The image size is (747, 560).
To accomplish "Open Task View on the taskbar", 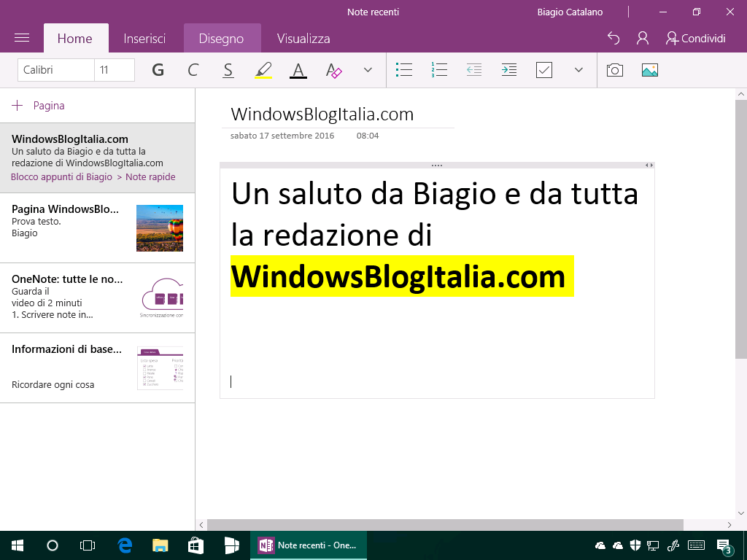I will [88, 545].
